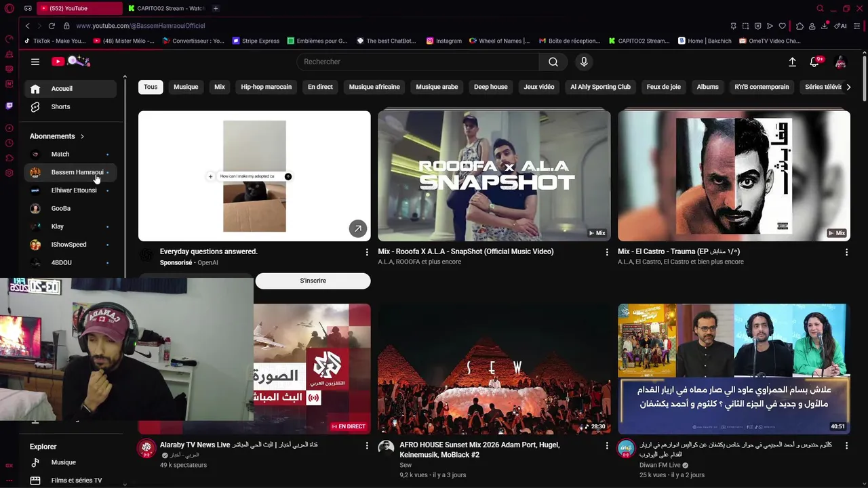
Task: Open the ad's external link arrow icon
Action: click(x=357, y=228)
